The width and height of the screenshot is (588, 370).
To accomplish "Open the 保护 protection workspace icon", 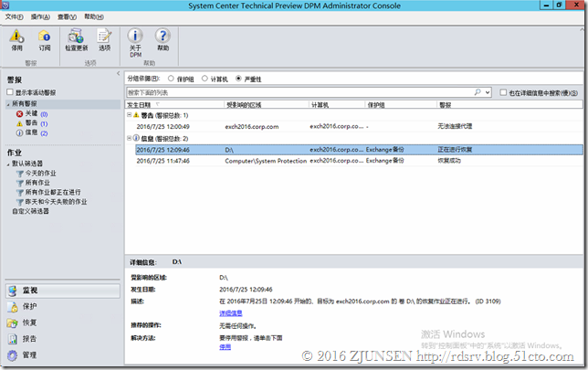I will 13,307.
